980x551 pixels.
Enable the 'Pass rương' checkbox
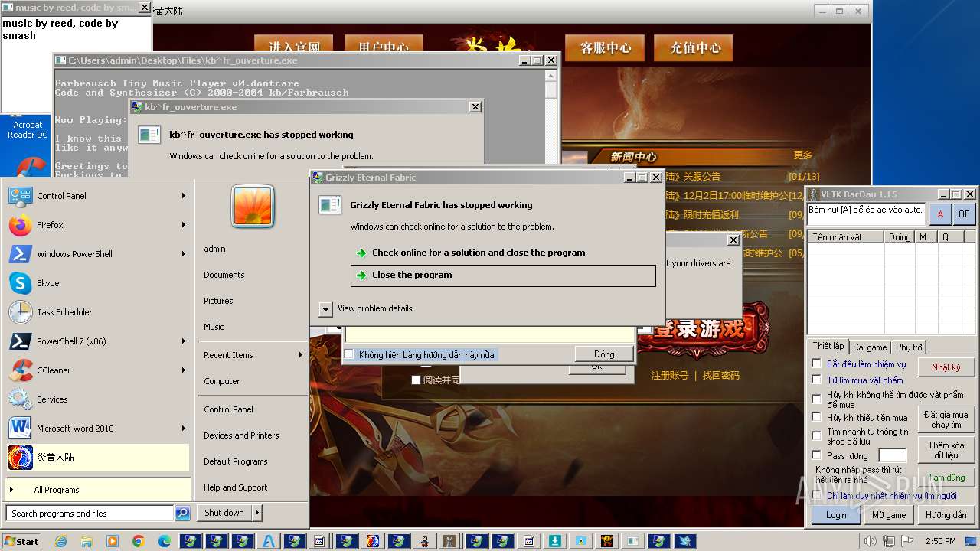[x=817, y=455]
